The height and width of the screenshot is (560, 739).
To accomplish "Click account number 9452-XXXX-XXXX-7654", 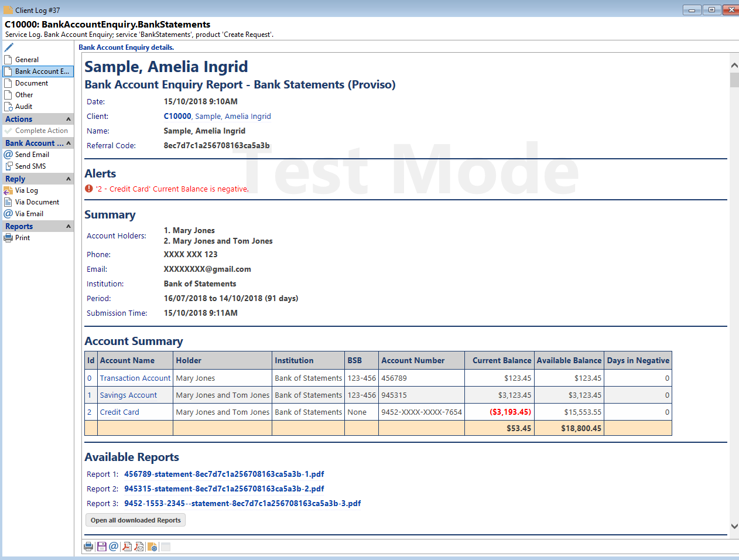I will (422, 412).
